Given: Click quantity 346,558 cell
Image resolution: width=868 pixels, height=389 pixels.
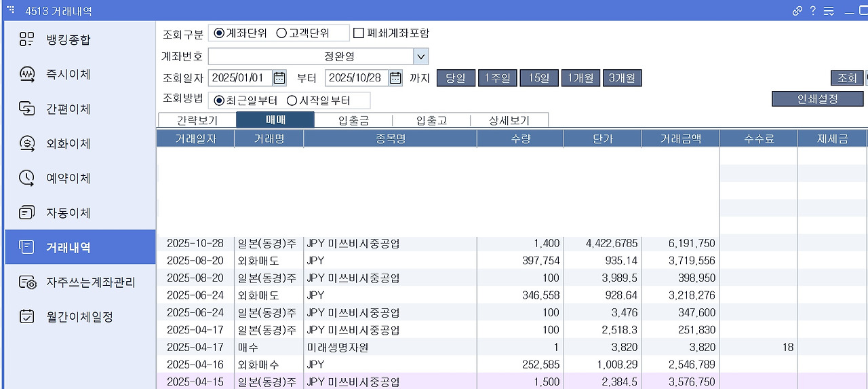Looking at the screenshot, I should pyautogui.click(x=520, y=295).
